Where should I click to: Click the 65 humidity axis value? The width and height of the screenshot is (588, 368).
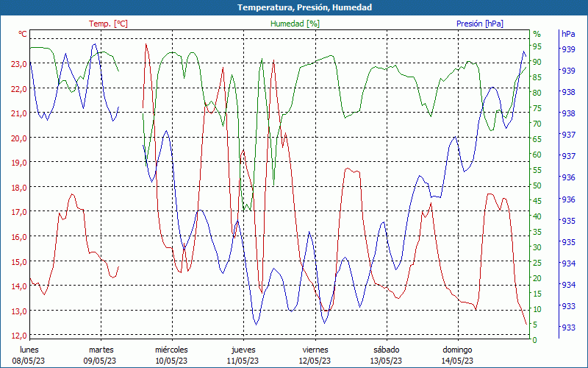[x=537, y=139]
